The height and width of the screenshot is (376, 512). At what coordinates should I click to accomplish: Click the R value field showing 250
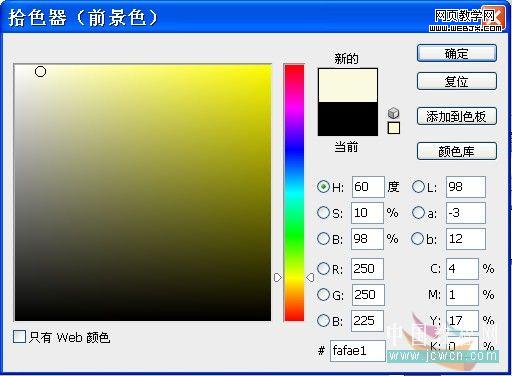tap(367, 268)
